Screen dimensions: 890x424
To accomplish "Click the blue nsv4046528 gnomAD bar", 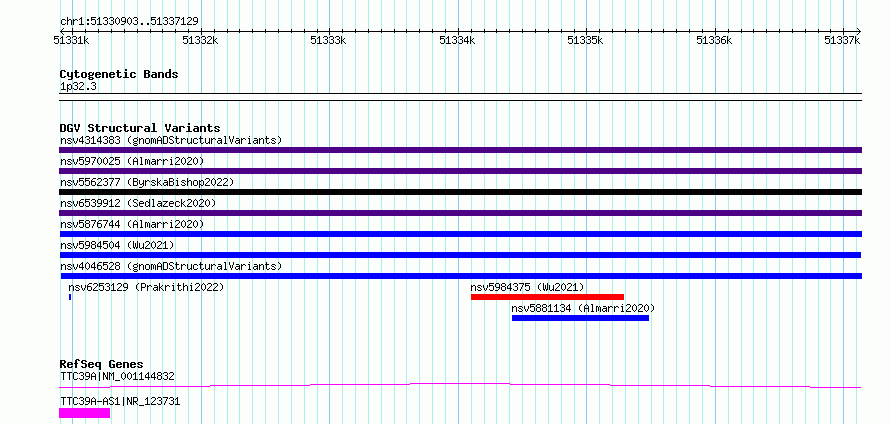I will (x=460, y=276).
